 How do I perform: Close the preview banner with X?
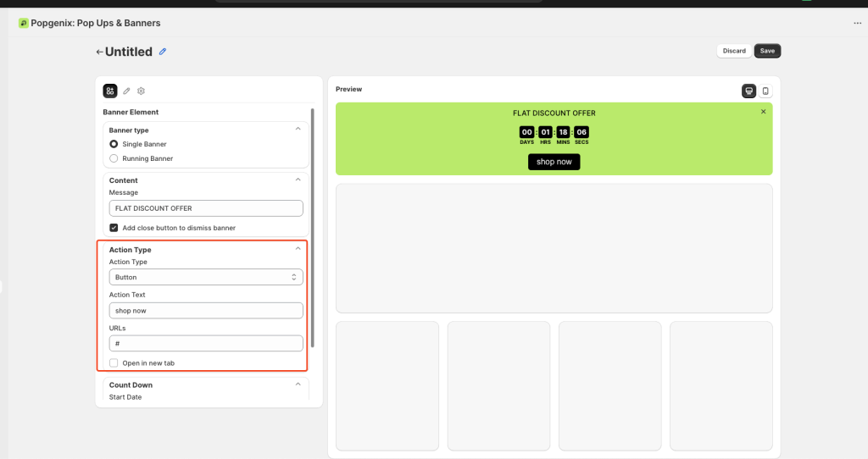coord(764,112)
